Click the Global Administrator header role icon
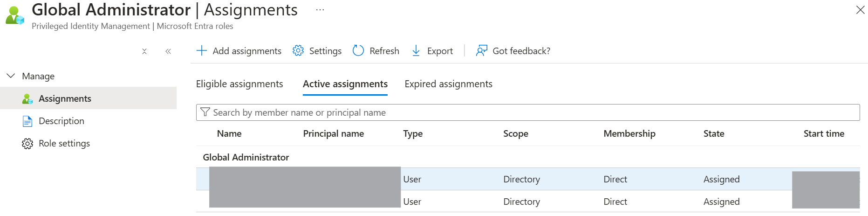868x216 pixels. (15, 15)
